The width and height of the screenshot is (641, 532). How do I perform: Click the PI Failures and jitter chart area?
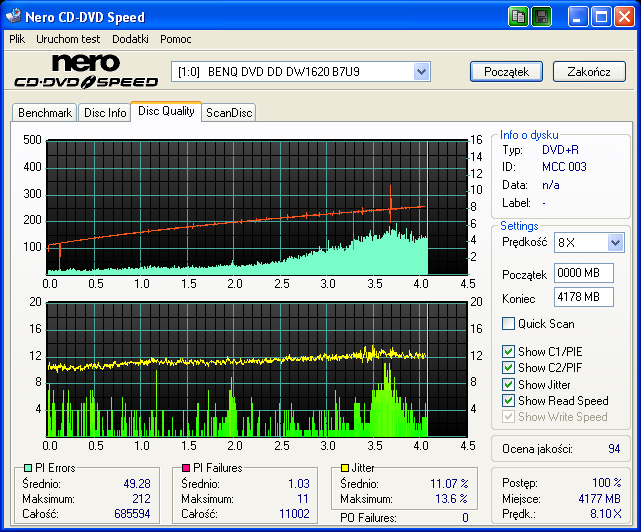[x=257, y=370]
